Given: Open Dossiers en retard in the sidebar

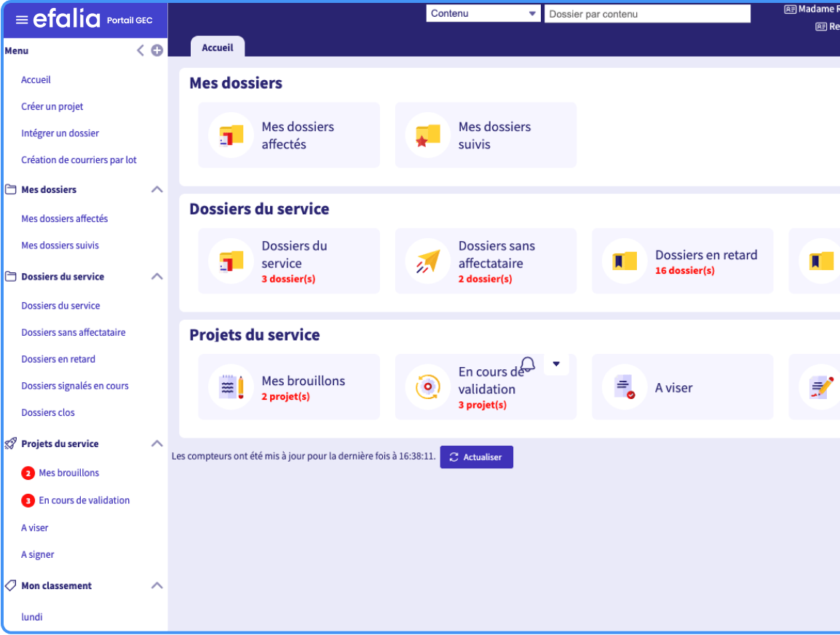Looking at the screenshot, I should [58, 359].
